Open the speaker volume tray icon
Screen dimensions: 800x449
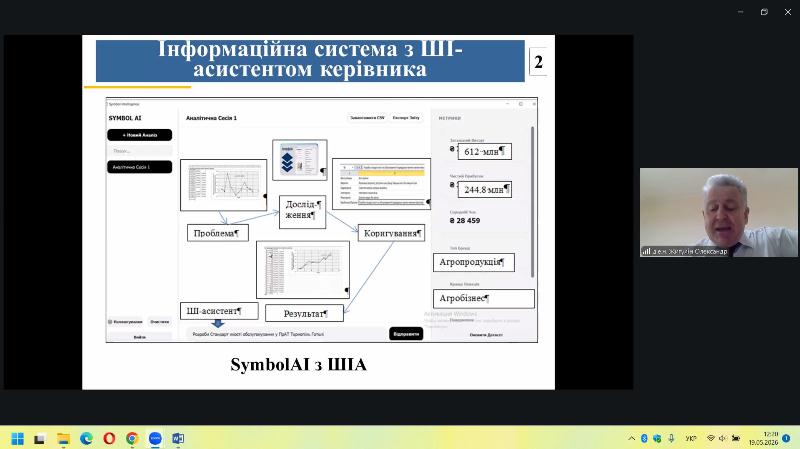[x=722, y=439]
